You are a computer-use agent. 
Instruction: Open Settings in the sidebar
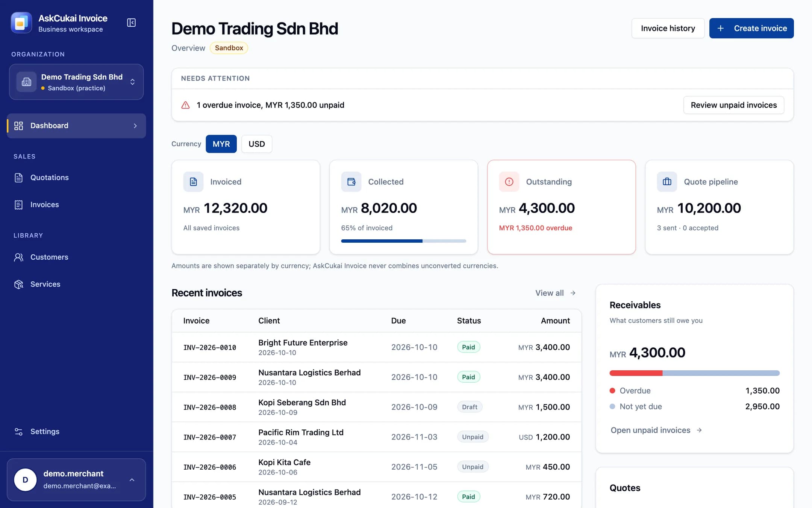tap(76, 432)
